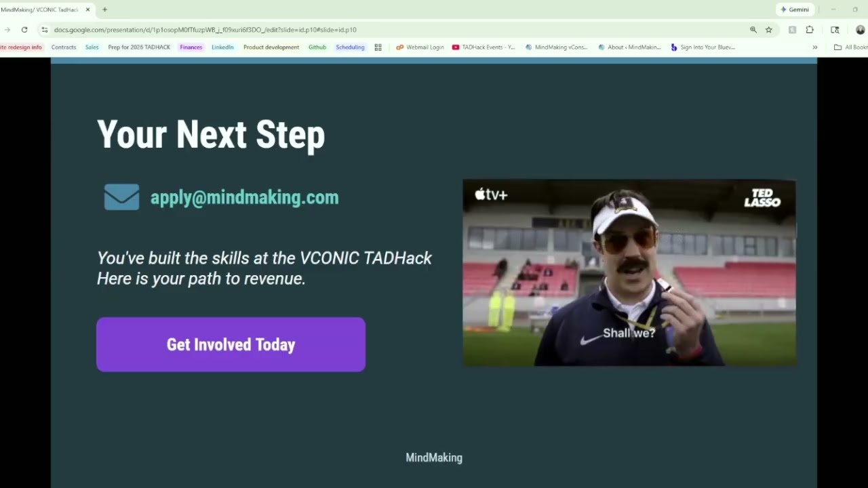The width and height of the screenshot is (868, 488).
Task: Open the tab search icon in toolbar
Action: click(835, 30)
